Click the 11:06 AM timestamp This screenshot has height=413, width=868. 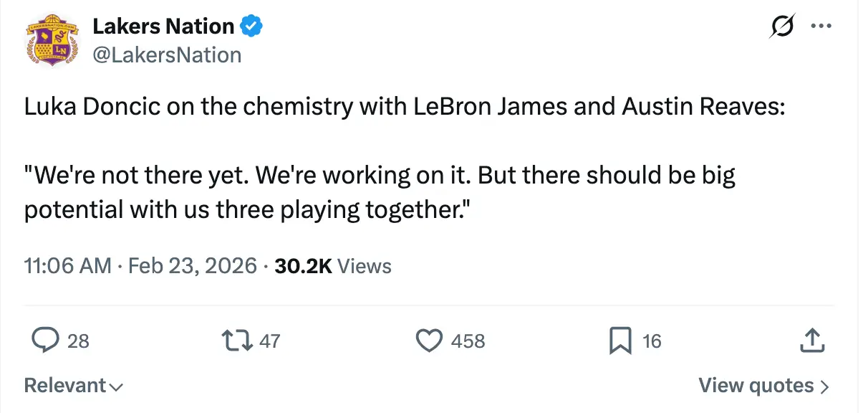click(x=67, y=266)
